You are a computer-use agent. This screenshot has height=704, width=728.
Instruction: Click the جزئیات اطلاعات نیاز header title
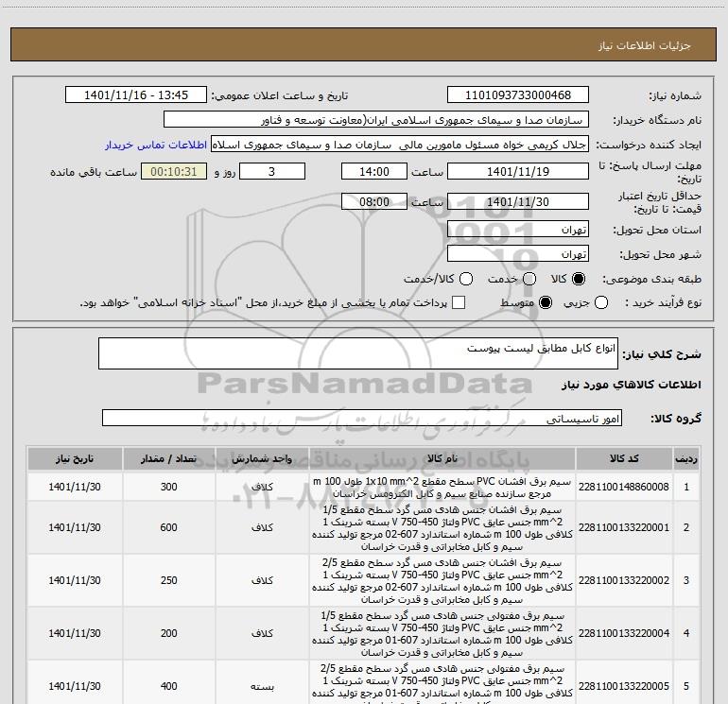point(645,45)
